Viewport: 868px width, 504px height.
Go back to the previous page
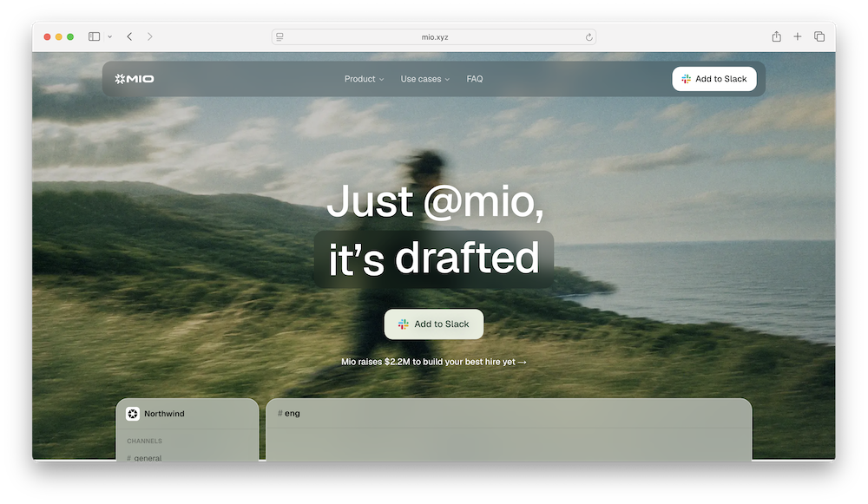click(x=129, y=36)
